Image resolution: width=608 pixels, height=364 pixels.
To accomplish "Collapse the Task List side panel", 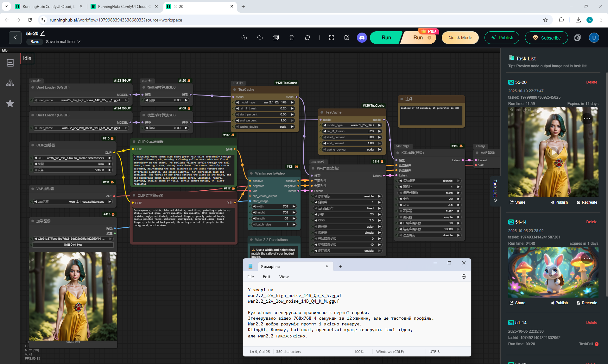I will click(495, 200).
